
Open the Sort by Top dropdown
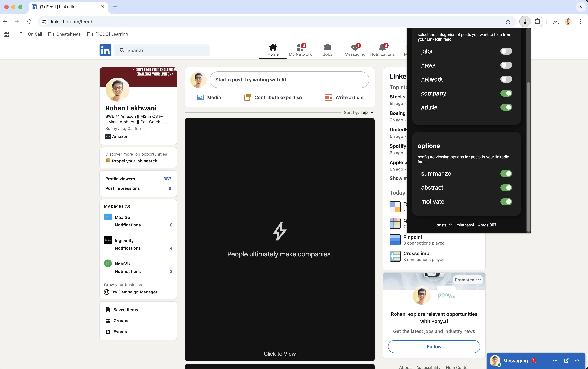[367, 113]
